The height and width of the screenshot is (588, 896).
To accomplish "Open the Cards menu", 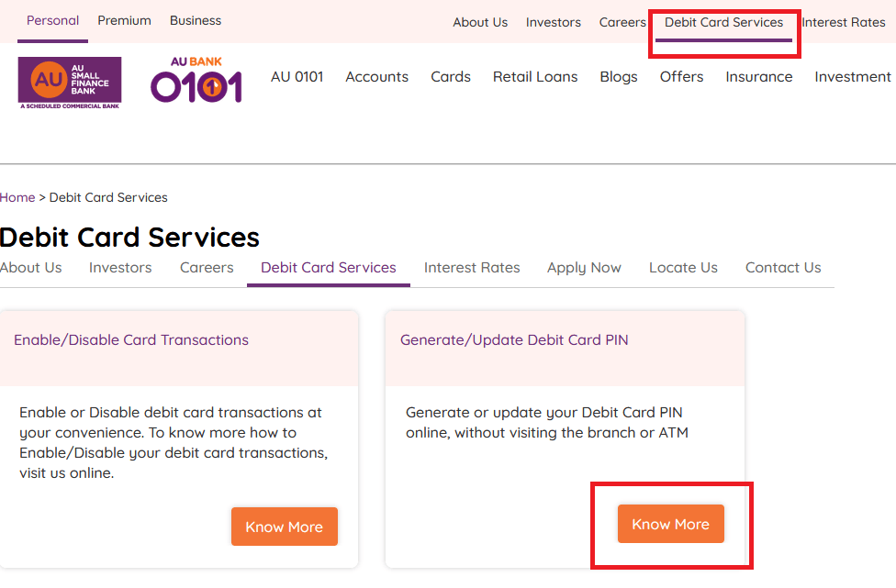I will tap(451, 77).
